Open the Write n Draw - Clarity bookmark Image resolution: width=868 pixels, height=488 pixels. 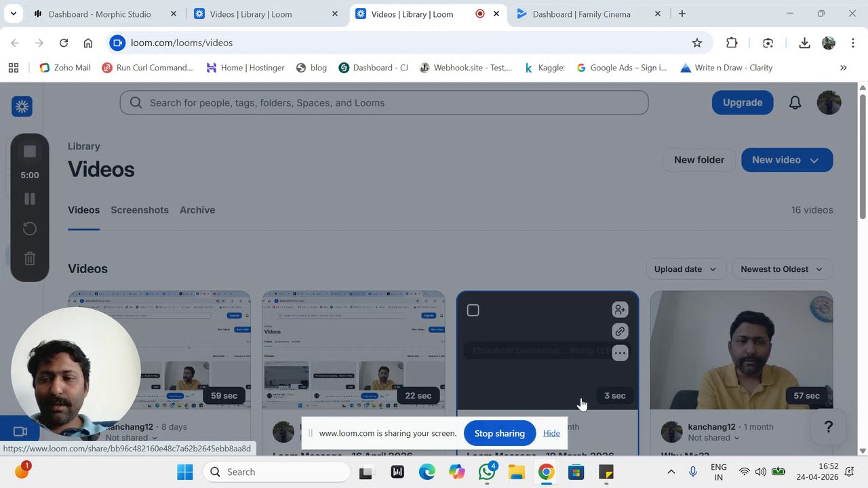[726, 68]
